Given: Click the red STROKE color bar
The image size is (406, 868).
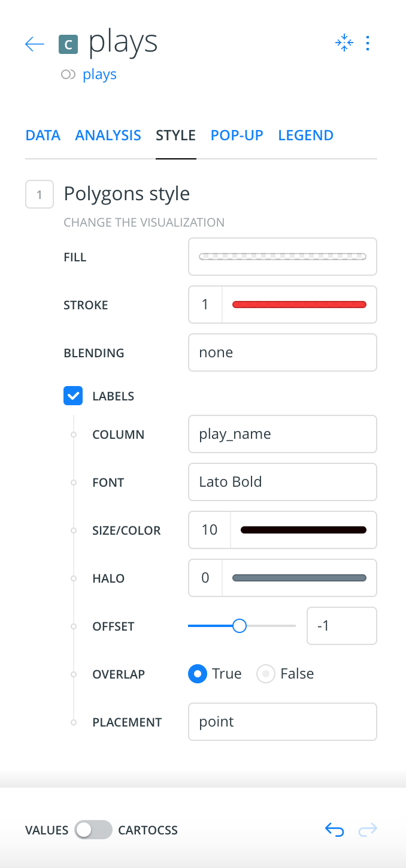Looking at the screenshot, I should (x=299, y=305).
